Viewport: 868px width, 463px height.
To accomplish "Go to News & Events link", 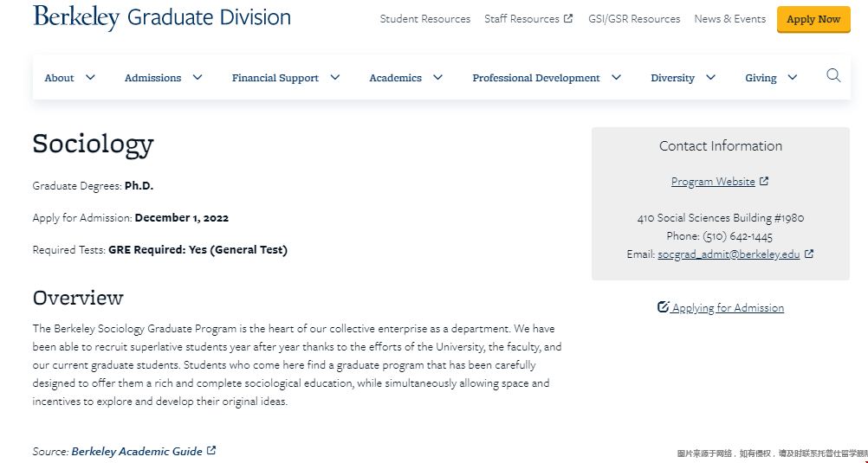I will tap(730, 19).
